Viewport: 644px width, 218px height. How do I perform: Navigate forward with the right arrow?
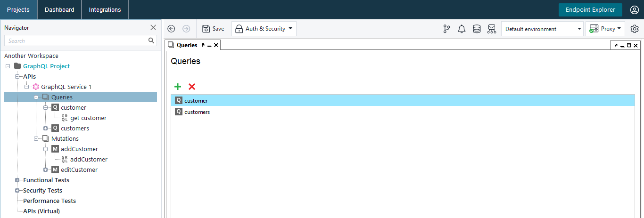click(x=186, y=29)
